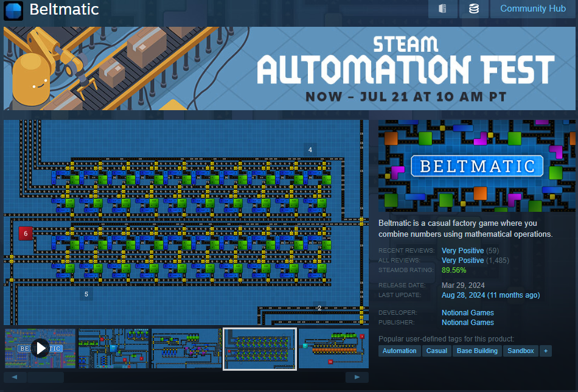Open recent reviews 'Very Positive' link
This screenshot has width=578, height=392.
[x=462, y=251]
